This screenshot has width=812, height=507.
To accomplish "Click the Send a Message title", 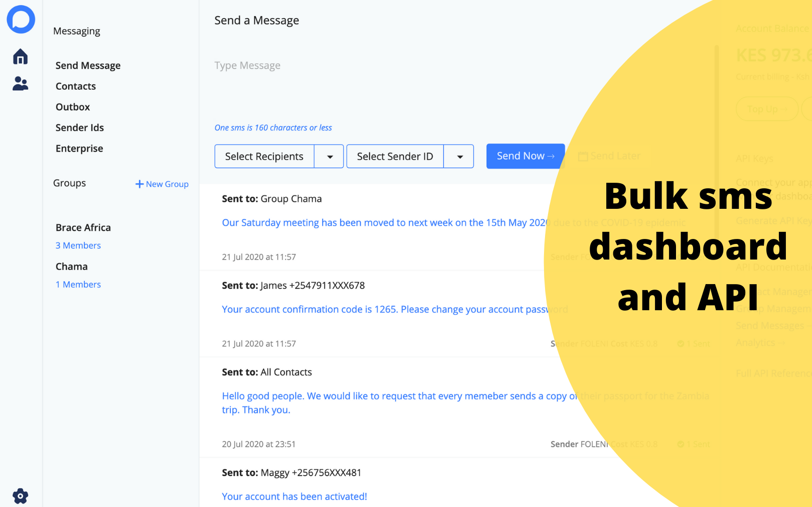I will [257, 21].
